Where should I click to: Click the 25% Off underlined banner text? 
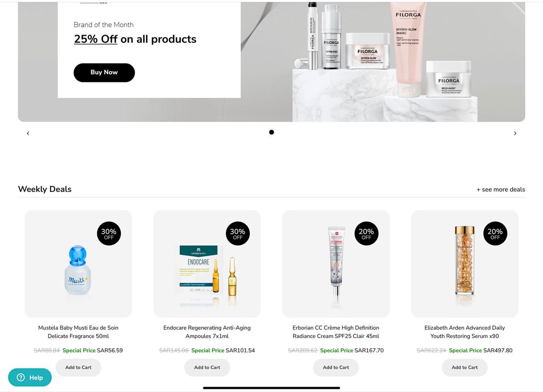96,39
